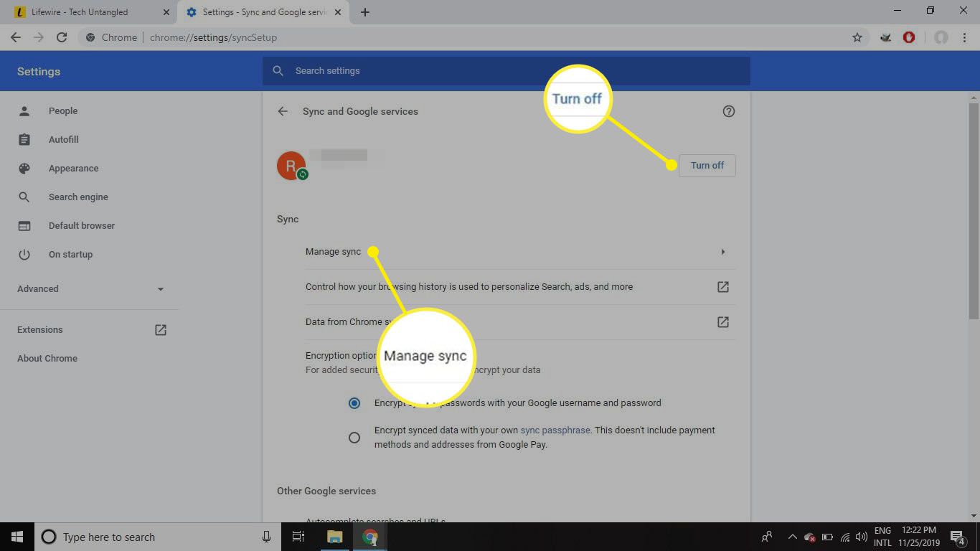Viewport: 980px width, 551px height.
Task: Click the Appearance palette icon
Action: (24, 168)
